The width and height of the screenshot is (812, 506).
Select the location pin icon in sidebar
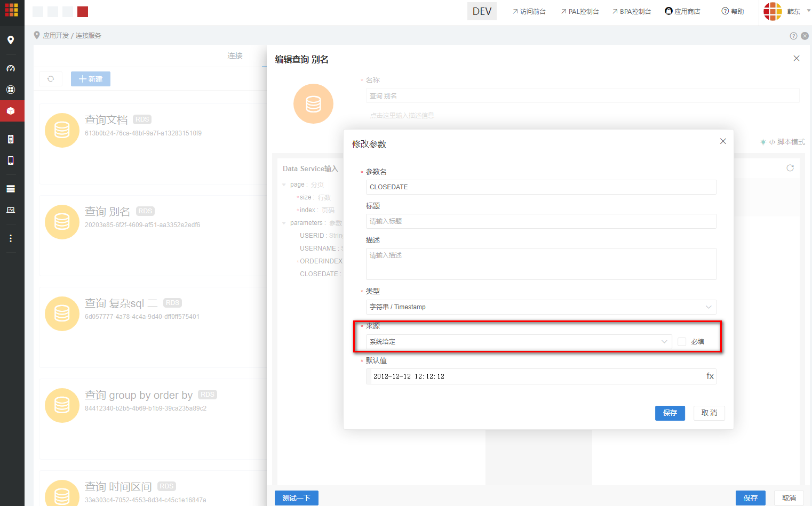[x=10, y=40]
